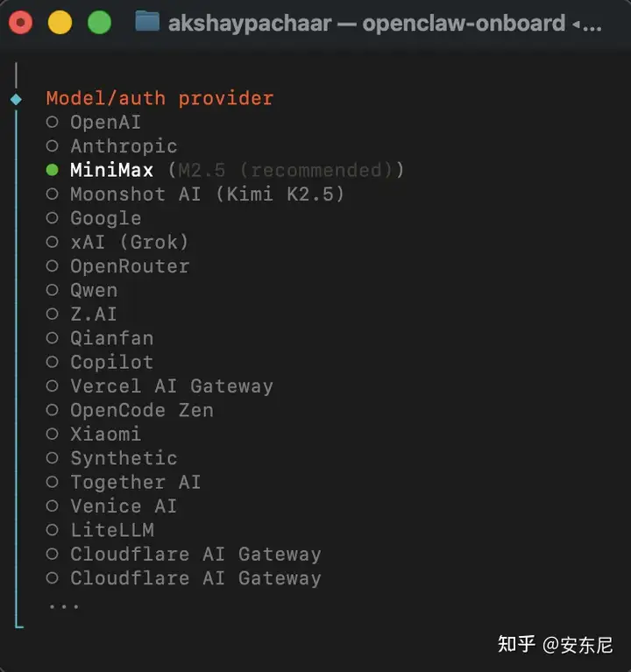Screen dimensions: 631x672
Task: Select the OpenAI provider option
Action: tap(105, 123)
